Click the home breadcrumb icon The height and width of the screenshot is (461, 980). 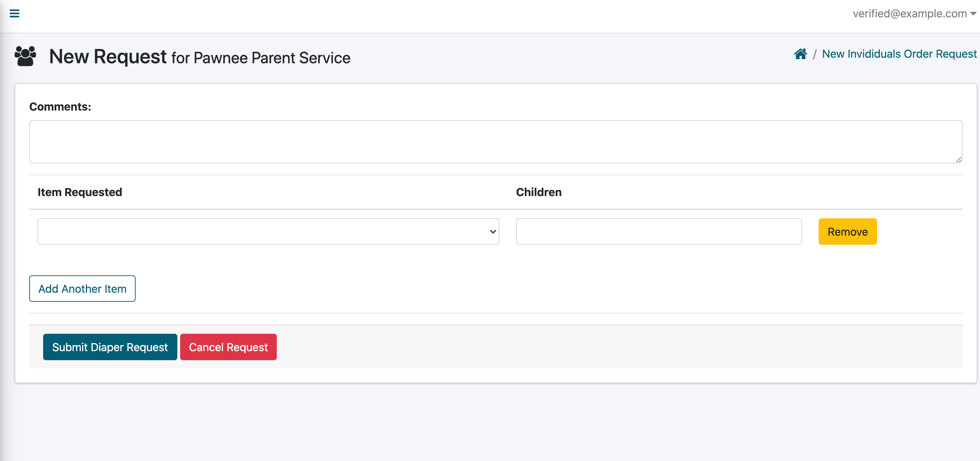[x=800, y=54]
